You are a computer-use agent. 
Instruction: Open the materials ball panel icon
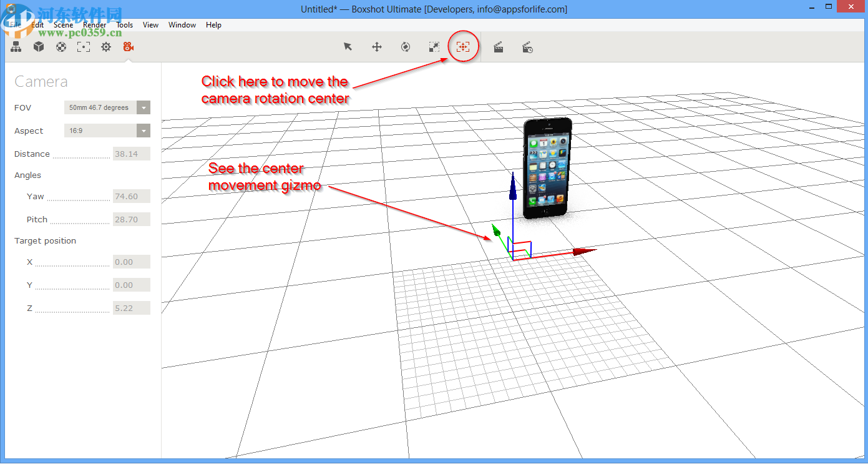[61, 47]
